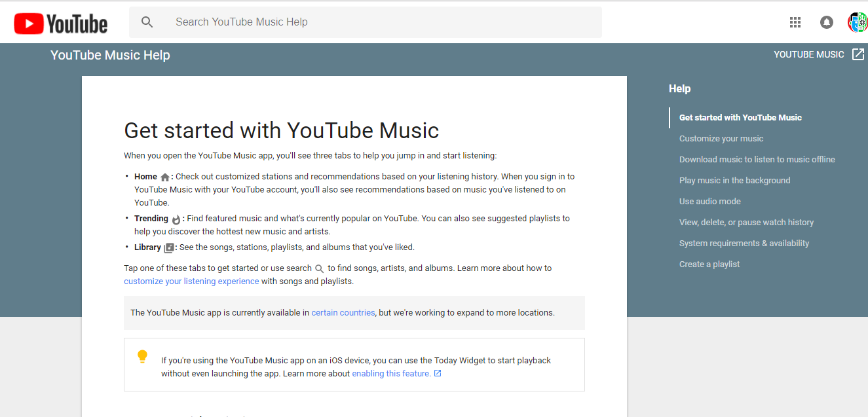This screenshot has width=868, height=417.
Task: Follow the customize your listening experience link
Action: tap(191, 281)
